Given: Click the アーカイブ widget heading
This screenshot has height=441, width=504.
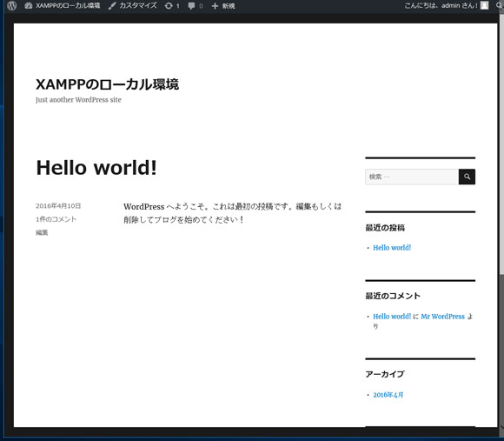Looking at the screenshot, I should tap(385, 374).
